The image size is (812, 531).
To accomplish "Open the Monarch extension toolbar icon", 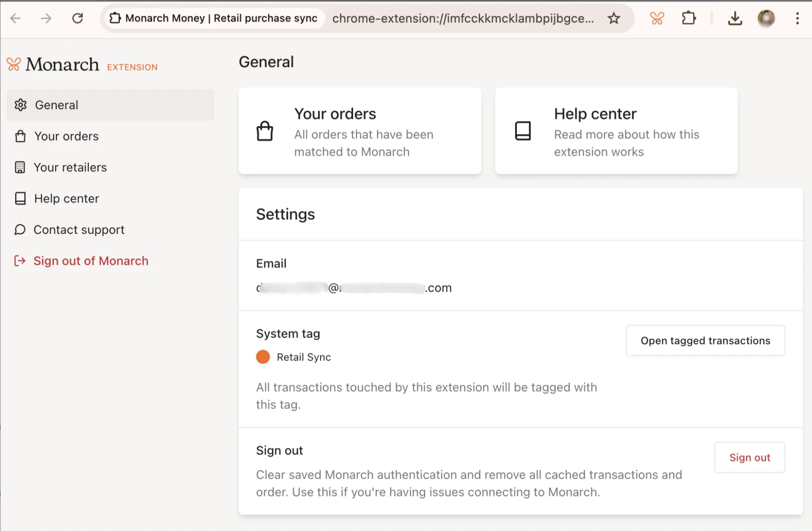I will tap(657, 18).
